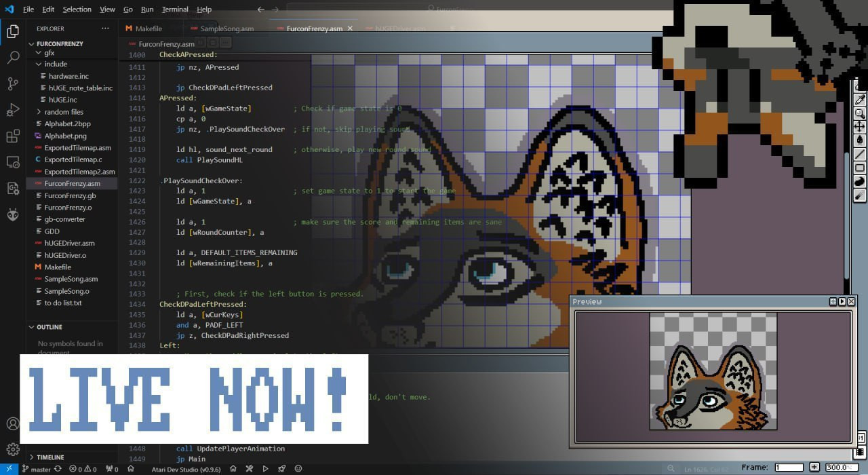
Task: Open the Run and Debug view
Action: pos(13,110)
